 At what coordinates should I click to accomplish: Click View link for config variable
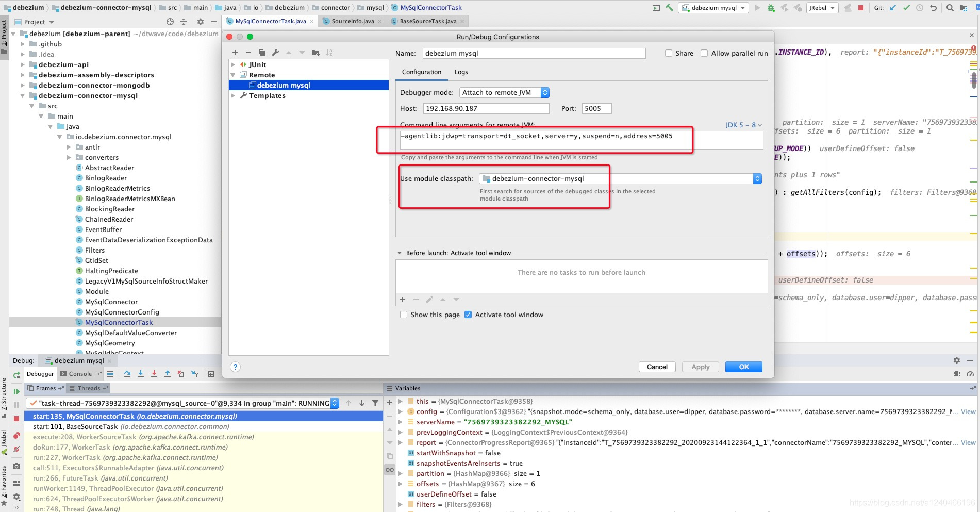click(968, 411)
